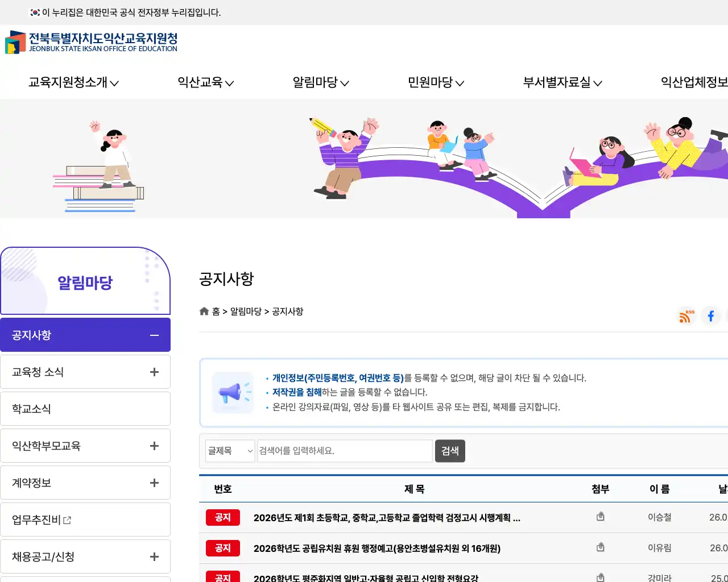Open the 부서별자료실 navigation menu
This screenshot has width=728, height=582.
[x=562, y=82]
